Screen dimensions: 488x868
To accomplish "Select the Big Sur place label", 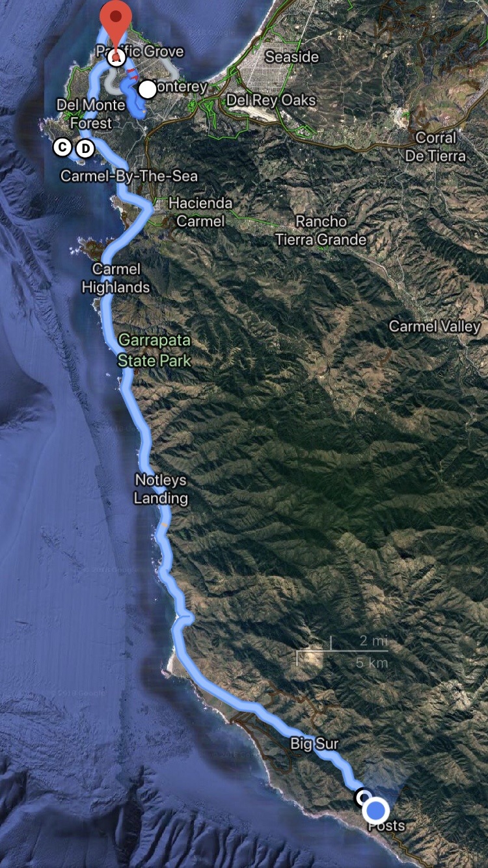I will [314, 743].
